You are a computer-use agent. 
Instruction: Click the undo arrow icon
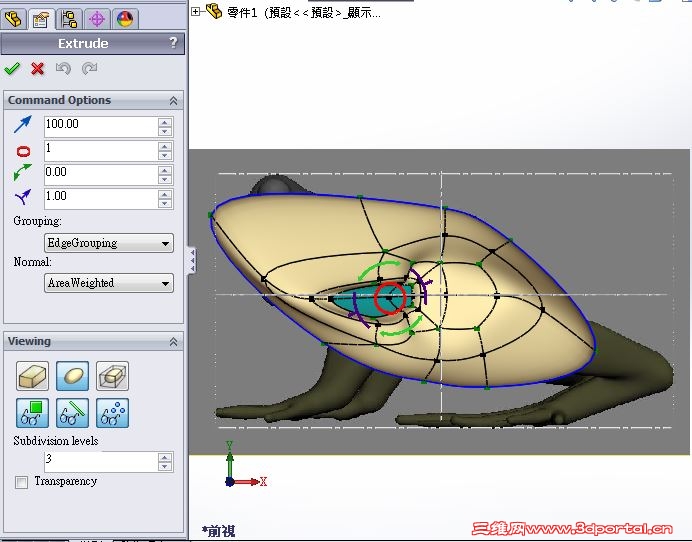point(63,68)
